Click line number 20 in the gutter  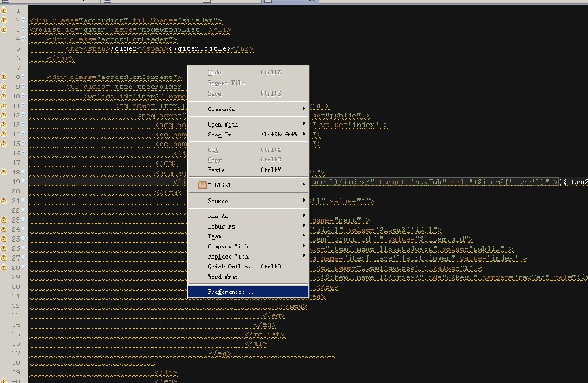[16, 191]
